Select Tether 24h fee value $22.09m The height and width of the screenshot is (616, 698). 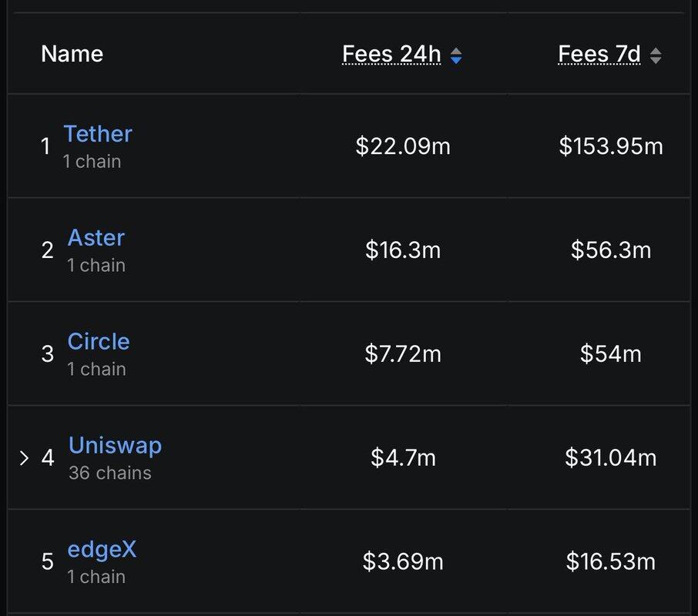point(403,146)
